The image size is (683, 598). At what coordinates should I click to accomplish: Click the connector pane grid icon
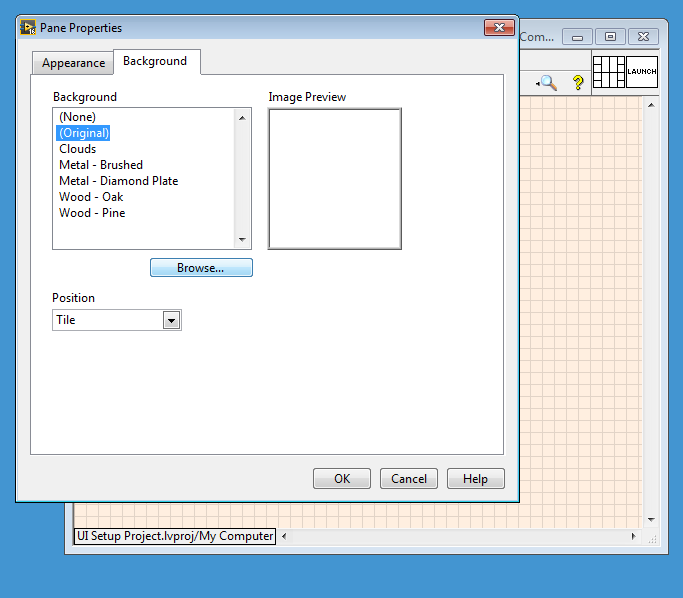(x=609, y=72)
